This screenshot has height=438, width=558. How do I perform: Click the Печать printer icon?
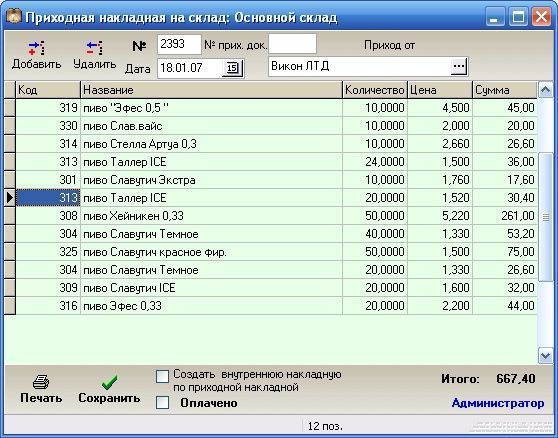point(41,382)
